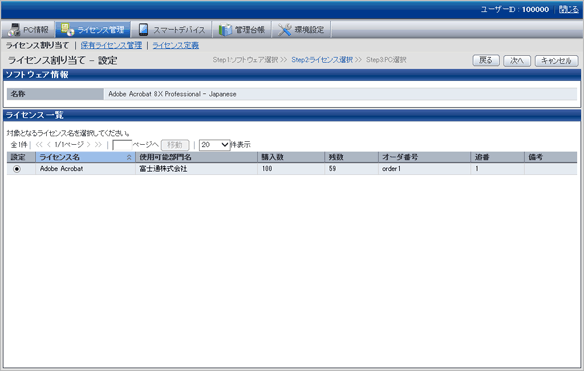Open the 環境設定 tab
Image resolution: width=584 pixels, height=371 pixels.
coord(302,29)
